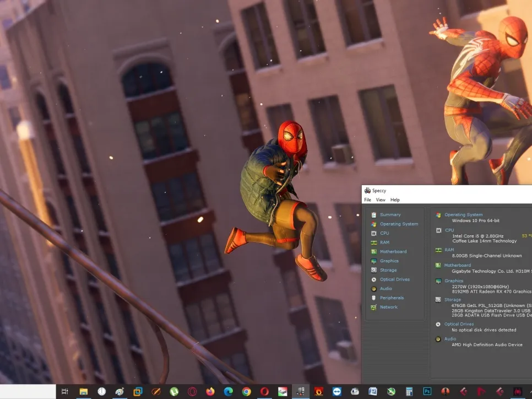The width and height of the screenshot is (532, 399).
Task: Click the Peripherals mouse icon in the sidebar
Action: 374,298
